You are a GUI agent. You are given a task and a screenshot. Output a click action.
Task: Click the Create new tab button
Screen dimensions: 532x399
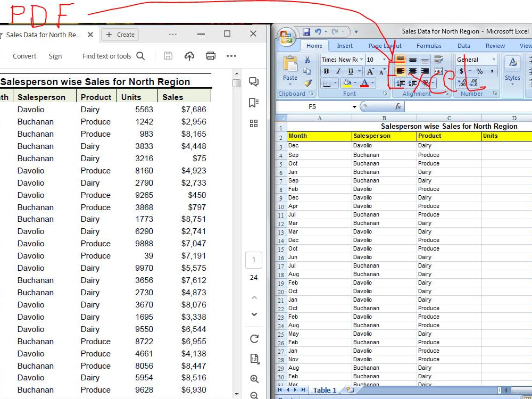[x=120, y=35]
